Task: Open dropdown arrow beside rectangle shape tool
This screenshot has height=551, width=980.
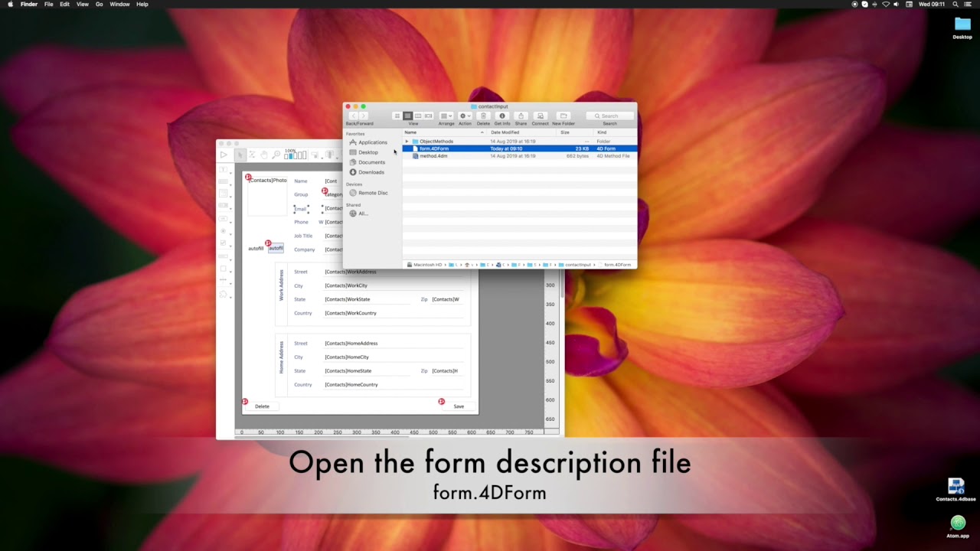Action: pos(231,272)
